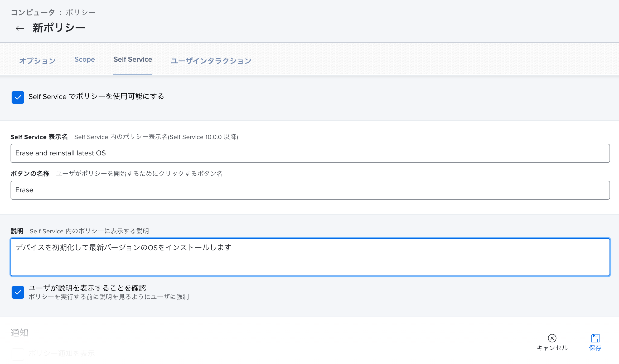Viewport: 619px width, 364px height.
Task: Click the ポリシー breadcrumb link
Action: 80,12
